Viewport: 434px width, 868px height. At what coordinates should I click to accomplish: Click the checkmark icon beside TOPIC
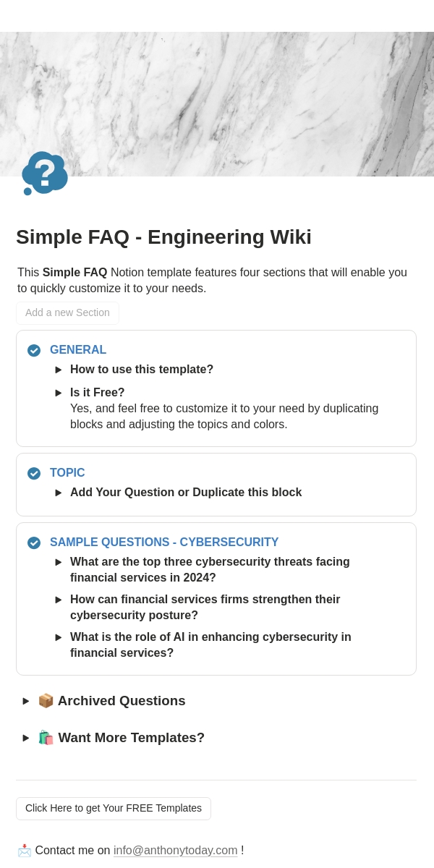34,473
